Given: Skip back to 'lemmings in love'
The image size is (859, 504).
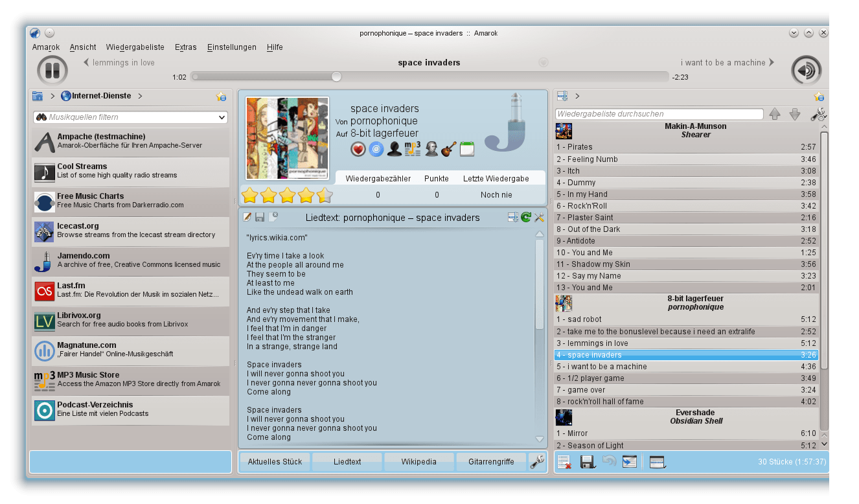Looking at the screenshot, I should (x=119, y=63).
